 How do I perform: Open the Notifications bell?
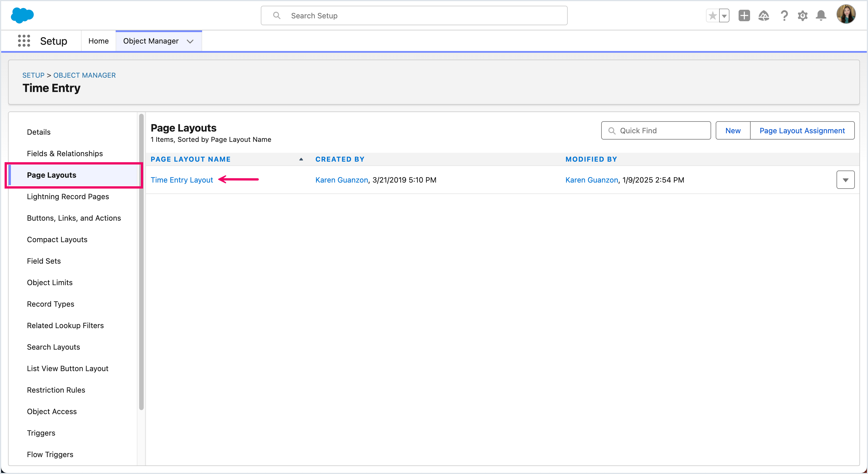821,15
